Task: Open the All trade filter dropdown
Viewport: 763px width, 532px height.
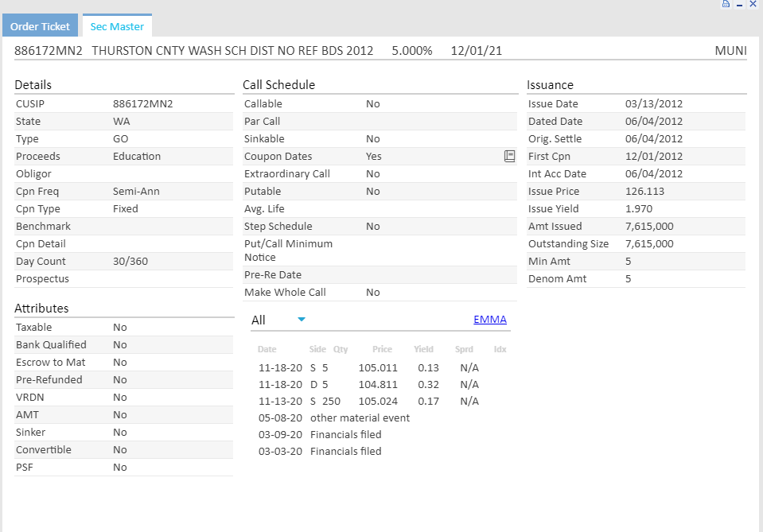Action: pos(278,320)
